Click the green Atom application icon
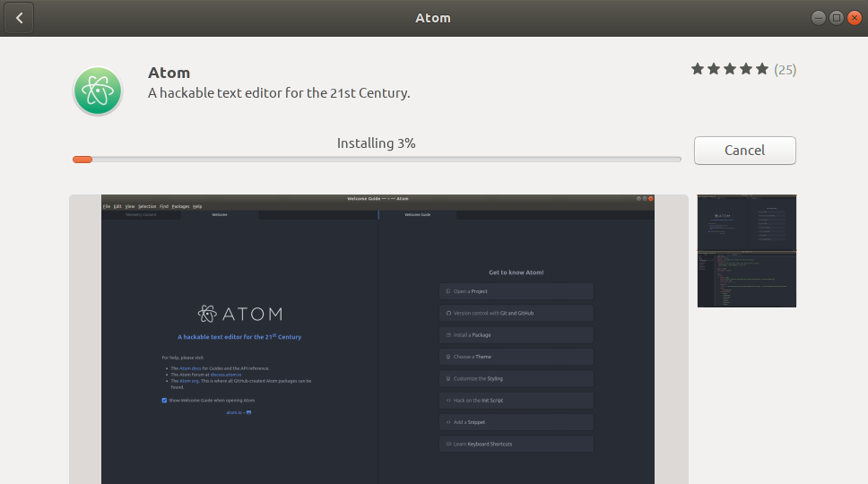 click(97, 91)
